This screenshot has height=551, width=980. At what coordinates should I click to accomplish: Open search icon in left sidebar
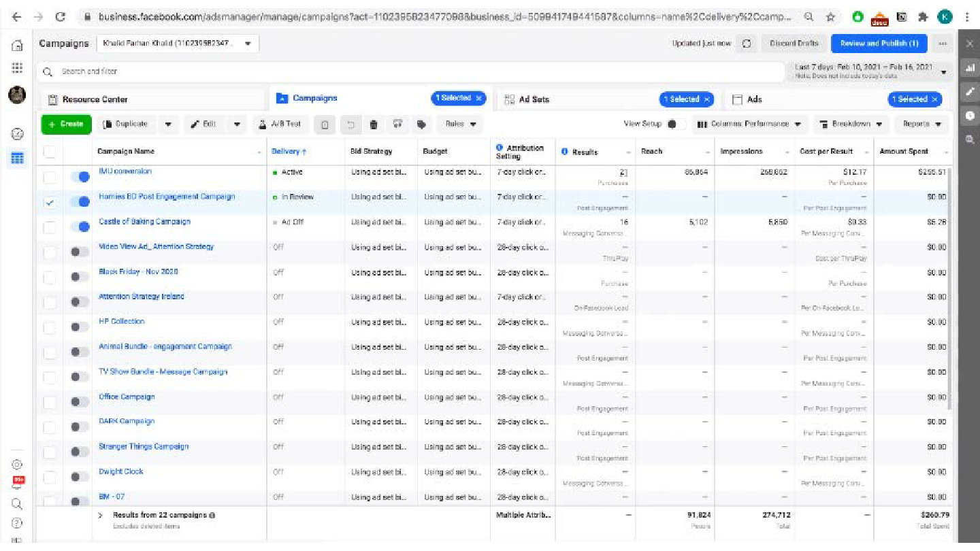coord(16,504)
